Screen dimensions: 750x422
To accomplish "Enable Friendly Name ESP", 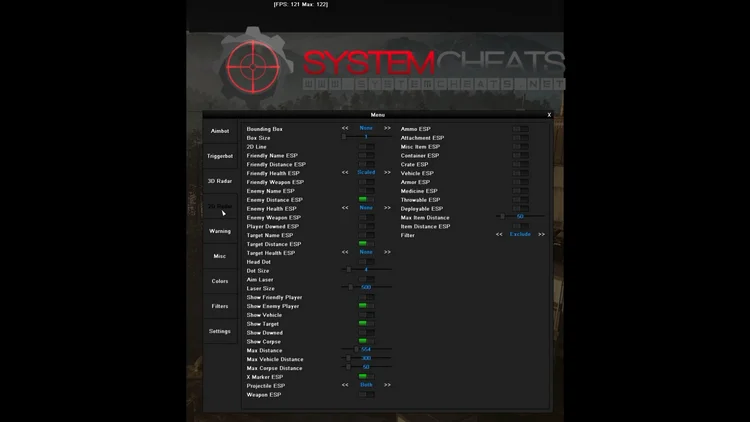I will pyautogui.click(x=366, y=155).
